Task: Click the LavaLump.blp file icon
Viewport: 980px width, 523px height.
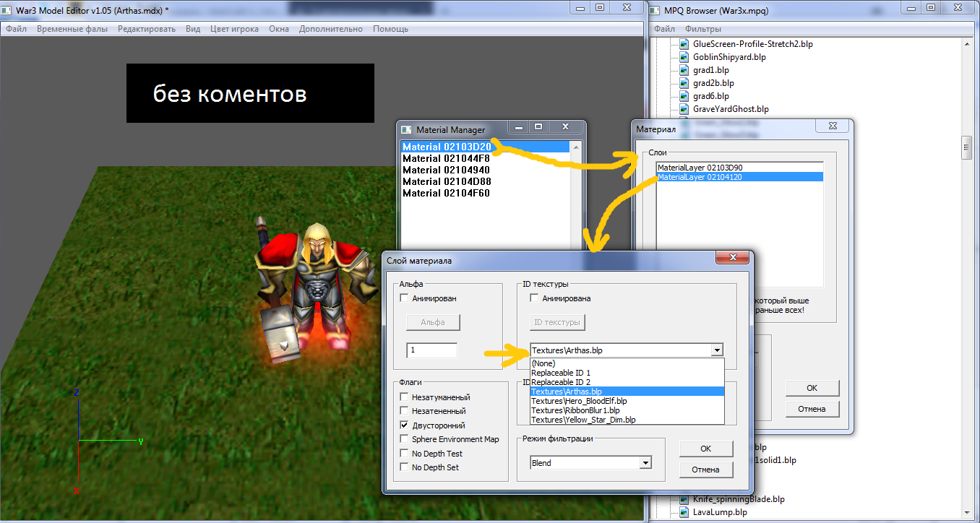Action: pyautogui.click(x=684, y=512)
